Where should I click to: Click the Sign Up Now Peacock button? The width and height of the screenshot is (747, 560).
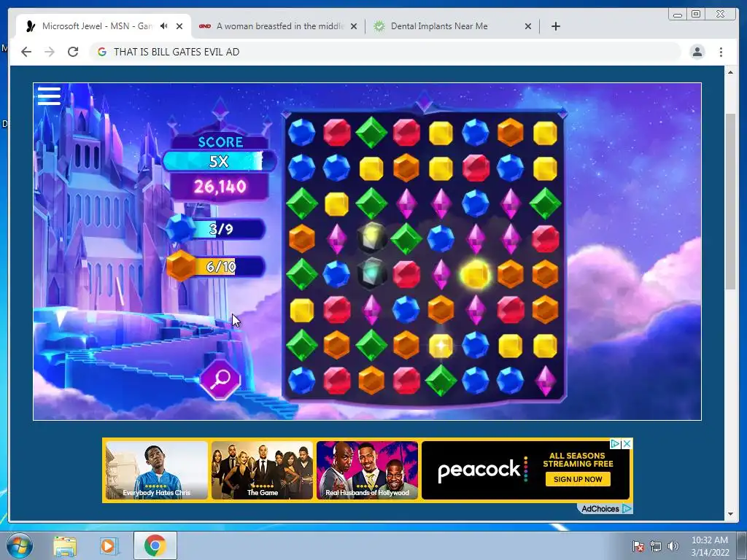coord(578,479)
